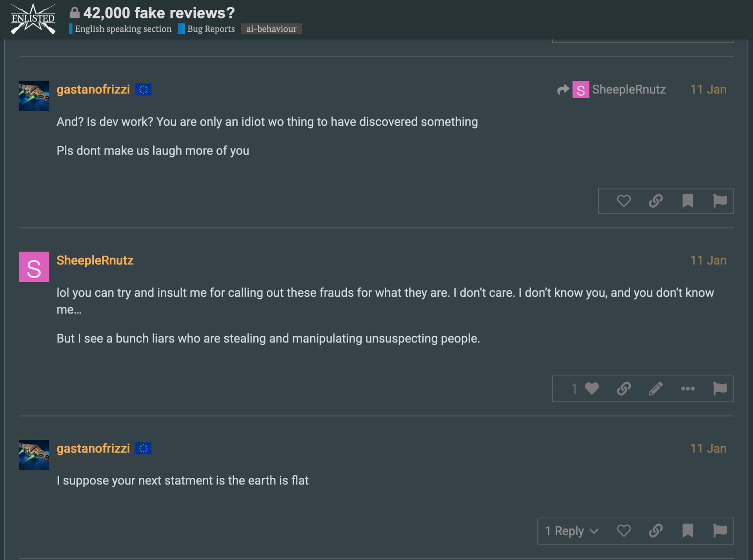Flag SheepleRnutz's post
This screenshot has height=560, width=753.
point(720,389)
